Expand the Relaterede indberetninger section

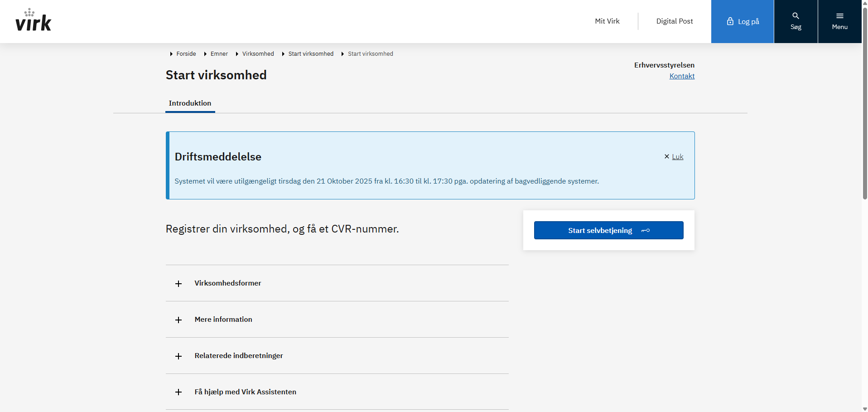(x=239, y=356)
